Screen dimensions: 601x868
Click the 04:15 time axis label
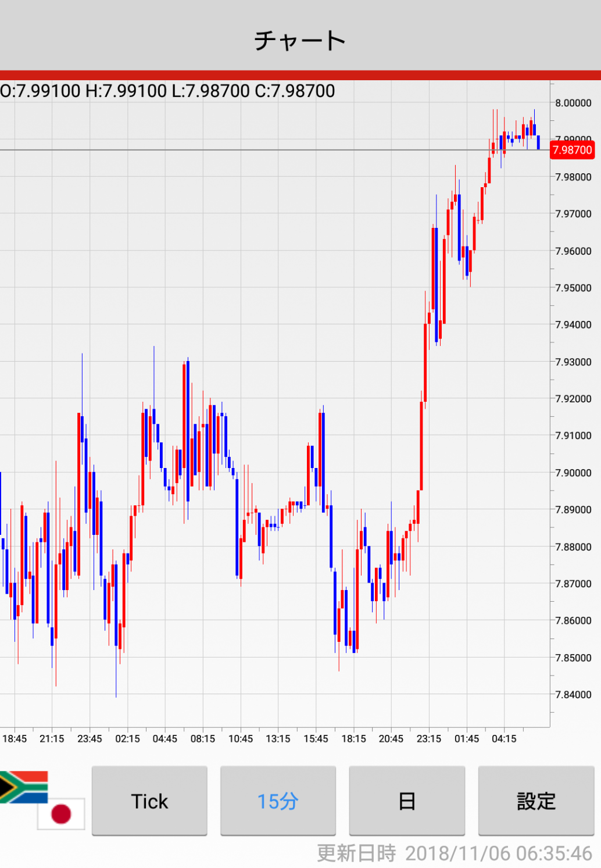tap(504, 738)
